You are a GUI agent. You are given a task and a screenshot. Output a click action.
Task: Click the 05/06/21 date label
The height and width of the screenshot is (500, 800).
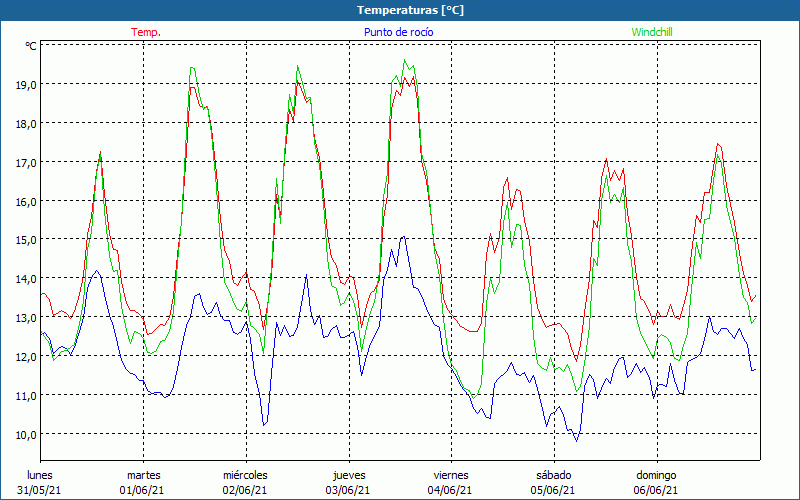pyautogui.click(x=553, y=490)
